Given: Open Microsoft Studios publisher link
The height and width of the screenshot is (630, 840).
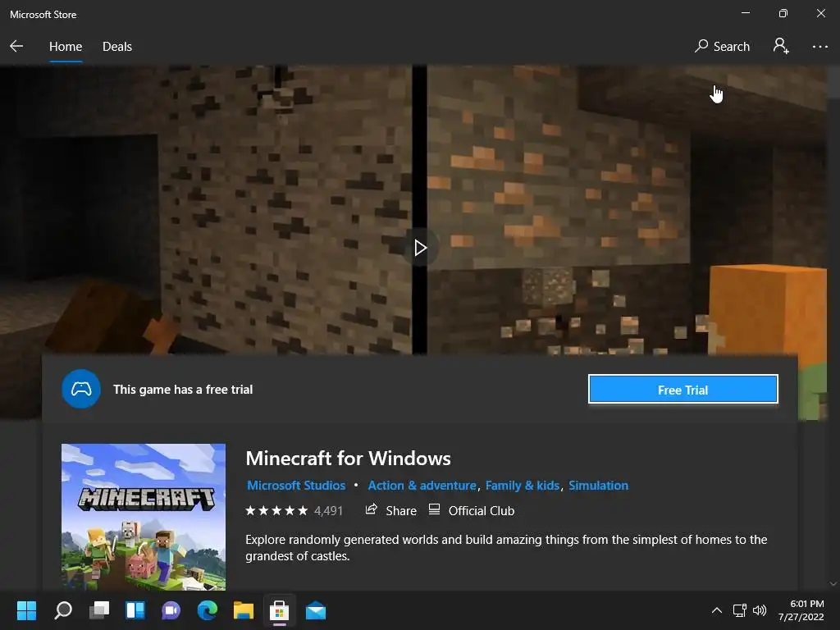Looking at the screenshot, I should click(296, 486).
